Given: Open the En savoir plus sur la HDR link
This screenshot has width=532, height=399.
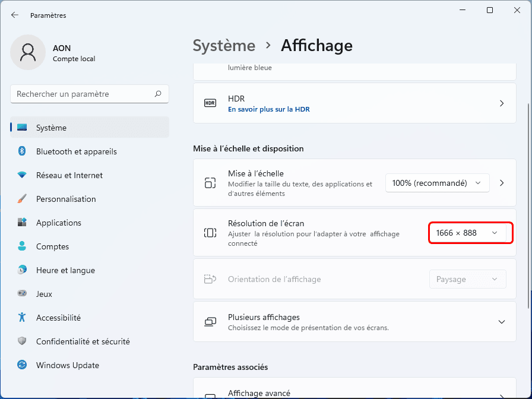Looking at the screenshot, I should (268, 109).
